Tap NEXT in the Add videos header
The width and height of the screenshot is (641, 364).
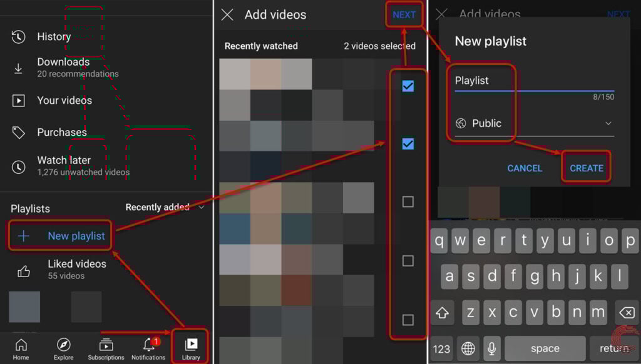404,15
